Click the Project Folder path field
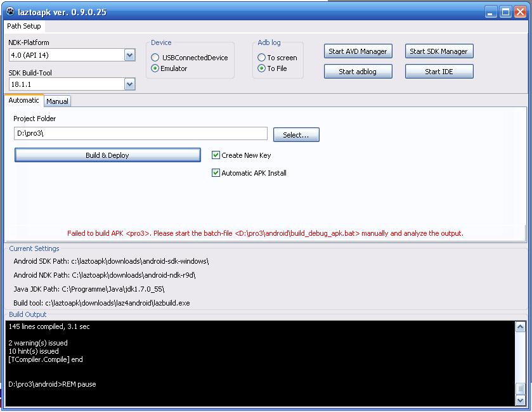Image resolution: width=532 pixels, height=412 pixels. (x=140, y=134)
